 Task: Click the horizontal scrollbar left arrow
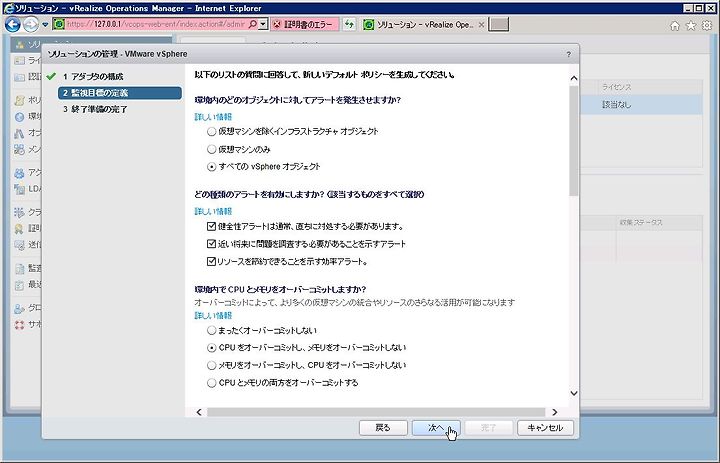[x=199, y=412]
